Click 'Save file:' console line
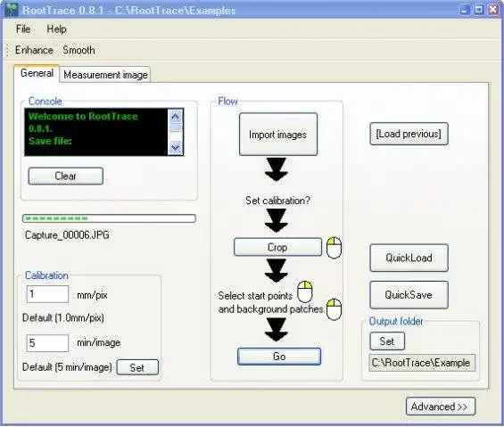 pyautogui.click(x=50, y=141)
